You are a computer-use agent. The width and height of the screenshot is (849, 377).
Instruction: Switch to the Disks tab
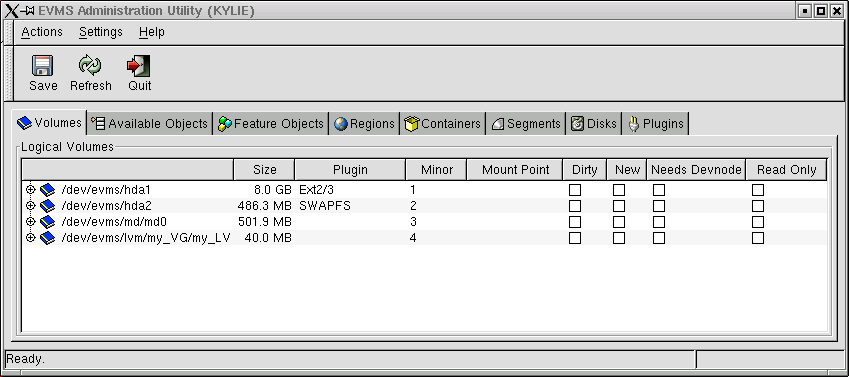click(x=593, y=124)
